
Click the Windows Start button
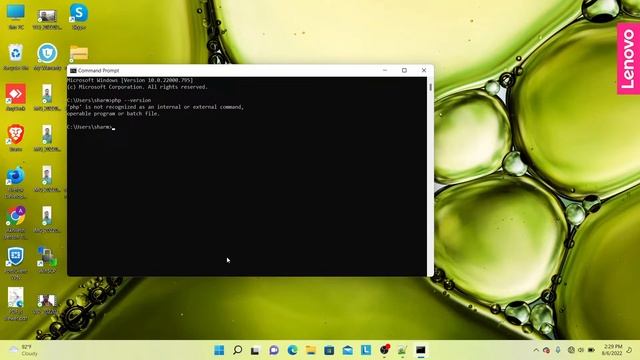coord(219,350)
